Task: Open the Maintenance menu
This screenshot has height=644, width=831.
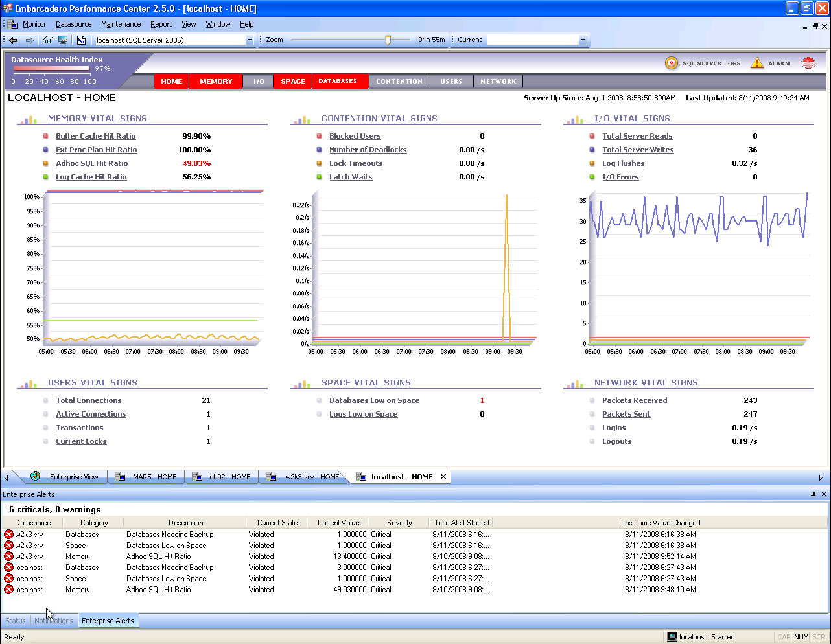Action: point(121,24)
